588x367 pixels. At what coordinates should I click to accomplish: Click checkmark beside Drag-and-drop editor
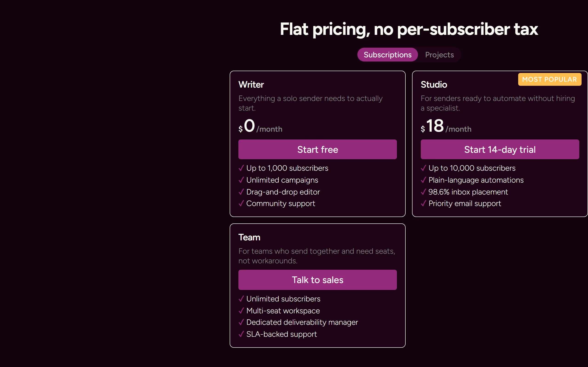[241, 192]
